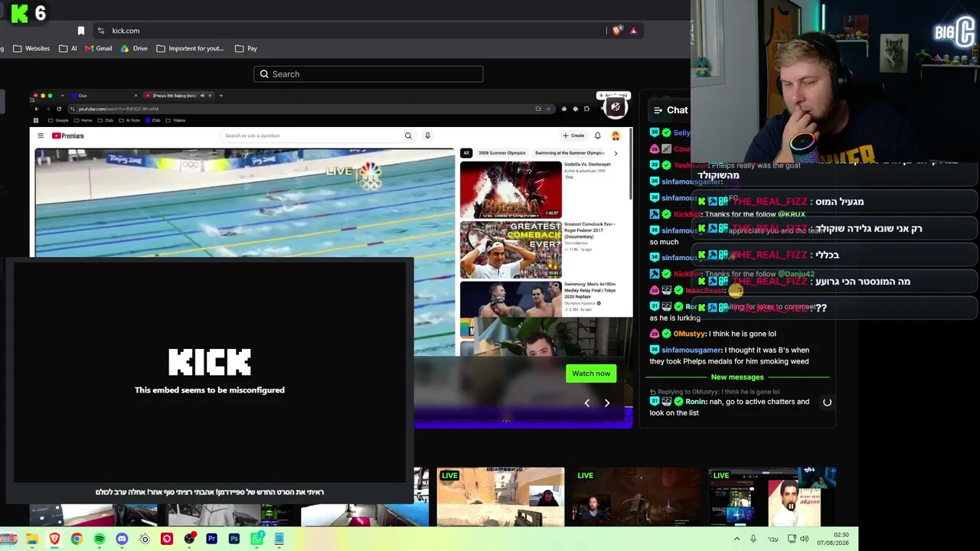The image size is (980, 551).
Task: Go to the previous slide with left arrow
Action: click(587, 403)
